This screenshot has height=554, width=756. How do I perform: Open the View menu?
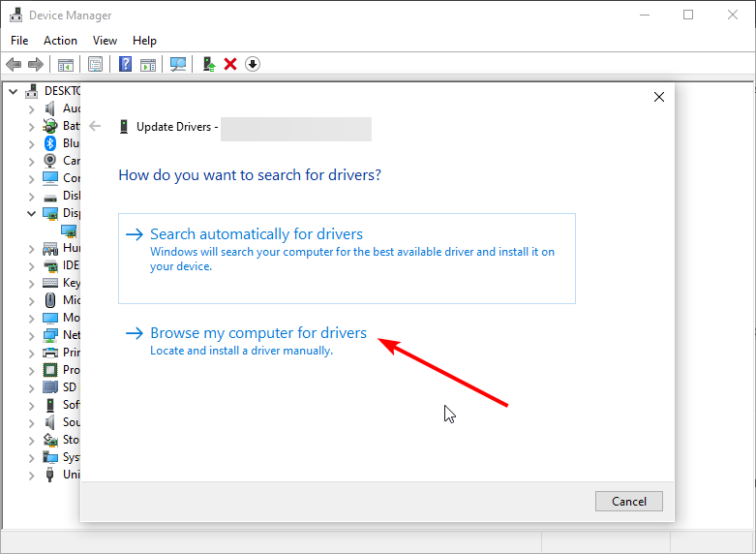pos(105,41)
